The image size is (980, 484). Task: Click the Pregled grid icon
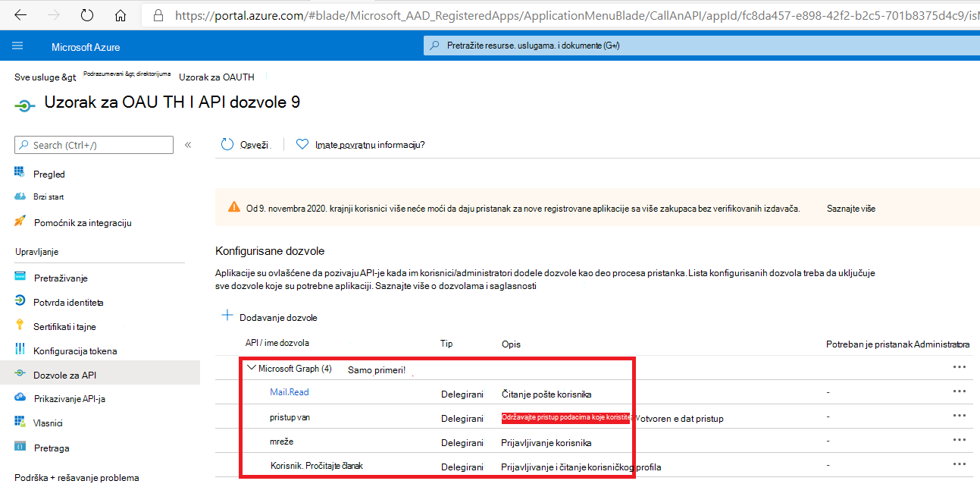tap(20, 173)
